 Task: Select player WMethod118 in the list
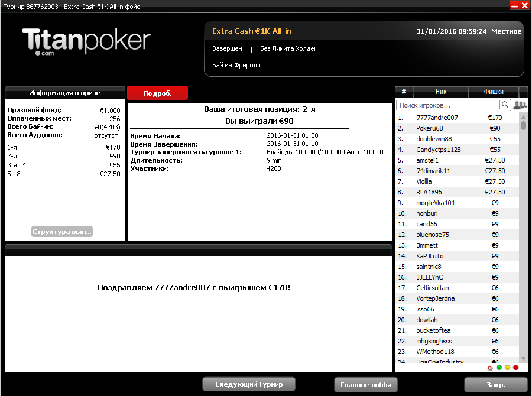(457, 352)
